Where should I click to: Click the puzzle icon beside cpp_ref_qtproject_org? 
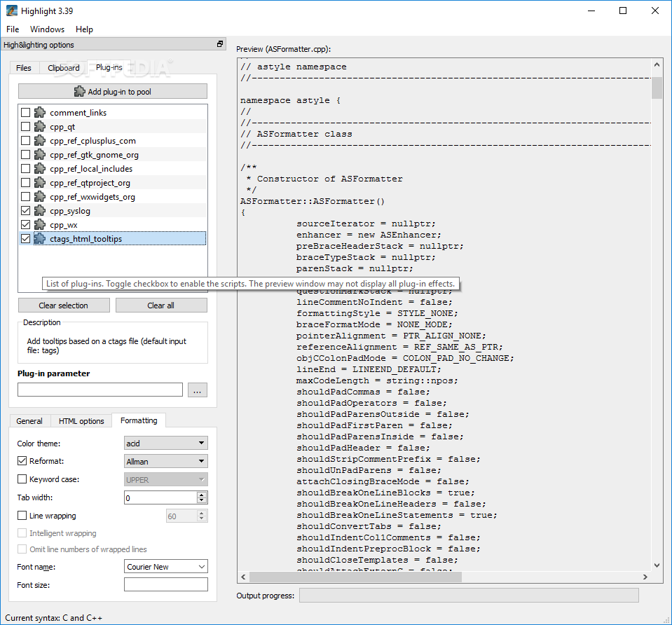click(40, 183)
